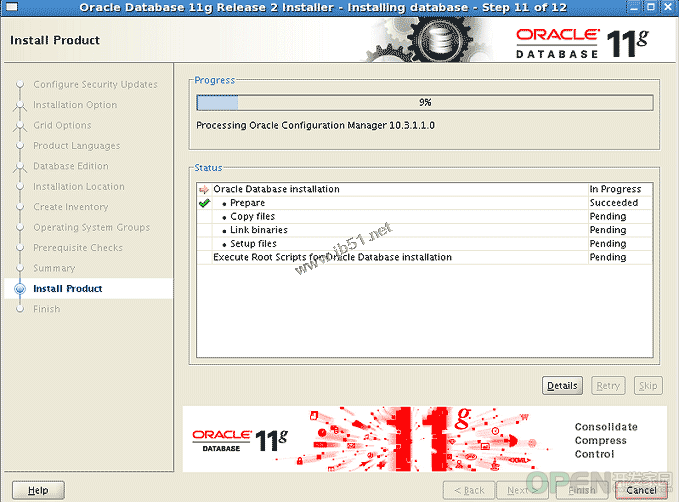The height and width of the screenshot is (502, 679).
Task: Select the Finish step in sidebar
Action: coord(46,309)
